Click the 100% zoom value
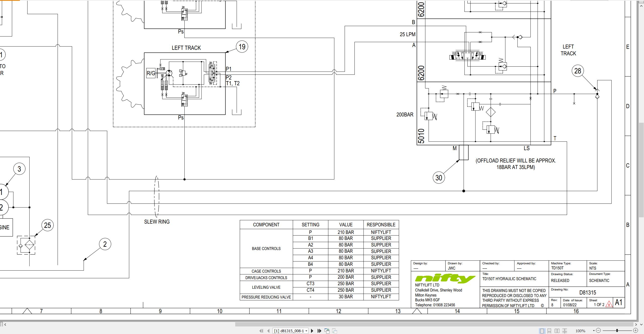 [x=580, y=331]
